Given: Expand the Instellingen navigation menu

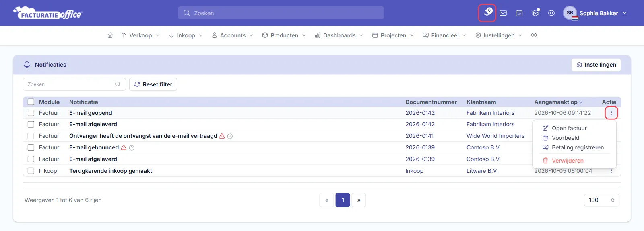Looking at the screenshot, I should point(499,35).
